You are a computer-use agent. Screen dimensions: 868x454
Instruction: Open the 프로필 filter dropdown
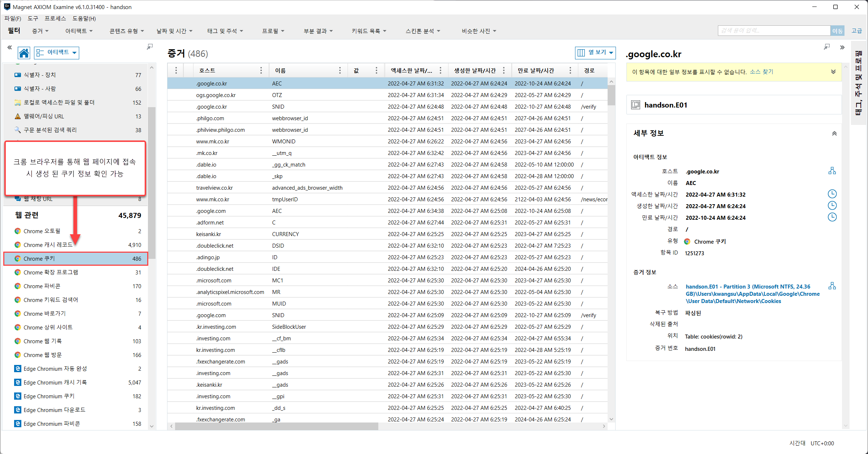tap(273, 31)
